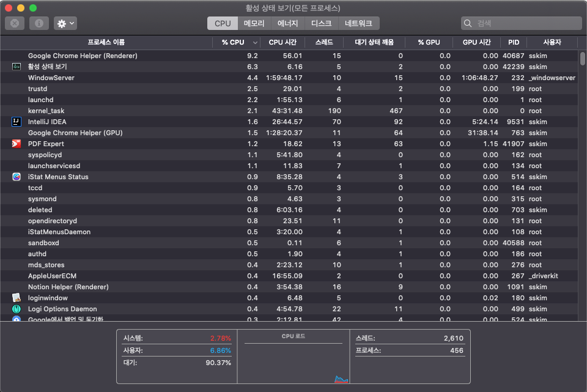The width and height of the screenshot is (587, 392).
Task: Switch to the 디스크 tab
Action: click(321, 23)
